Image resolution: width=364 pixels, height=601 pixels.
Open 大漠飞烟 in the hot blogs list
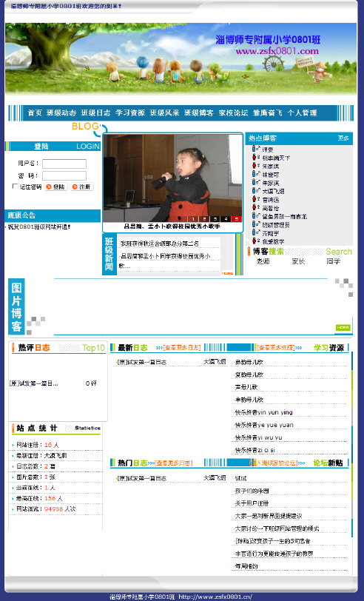(x=273, y=191)
